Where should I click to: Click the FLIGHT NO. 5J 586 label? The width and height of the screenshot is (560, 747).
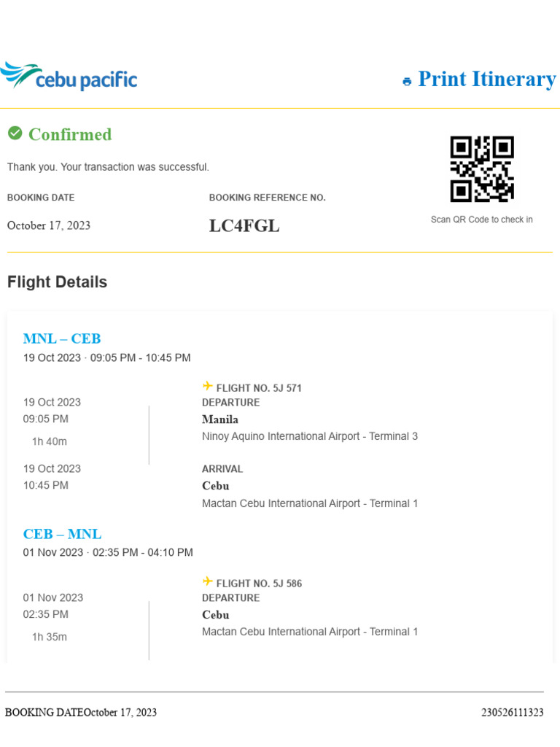point(259,584)
